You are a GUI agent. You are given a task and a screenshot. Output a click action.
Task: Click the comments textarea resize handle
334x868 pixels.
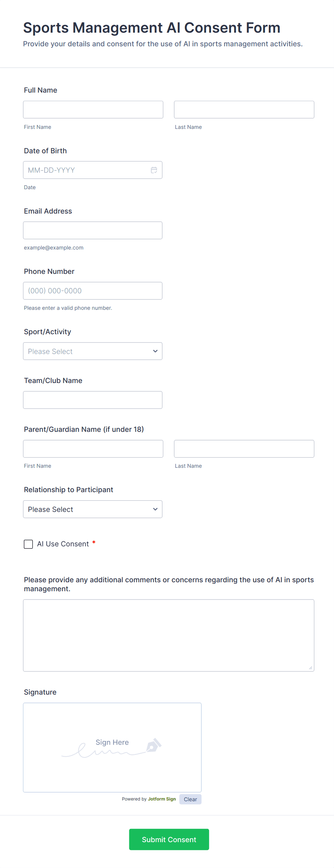tap(311, 668)
